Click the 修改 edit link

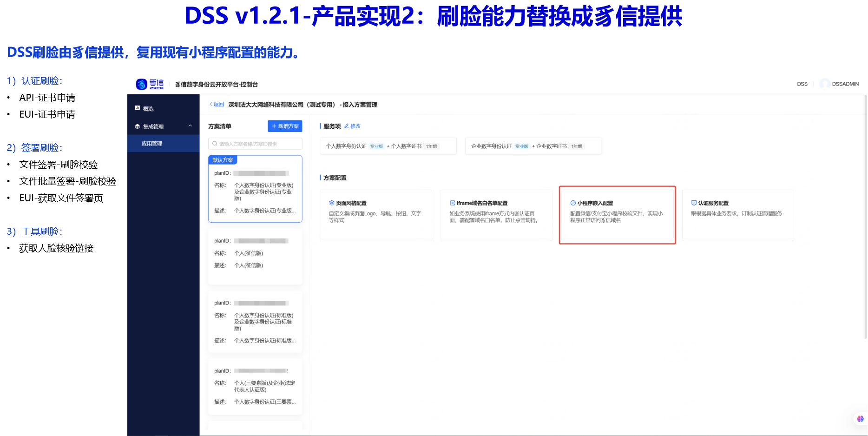pyautogui.click(x=355, y=126)
